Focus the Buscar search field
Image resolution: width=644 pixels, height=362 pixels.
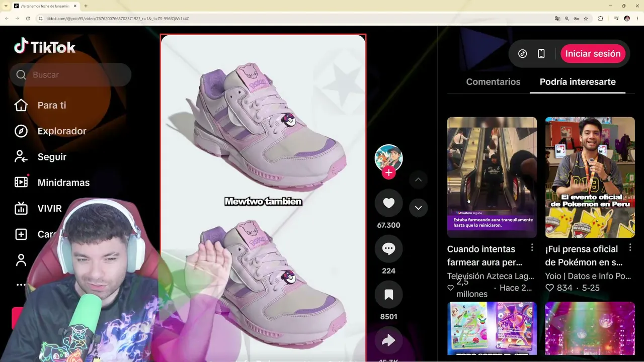(70, 75)
